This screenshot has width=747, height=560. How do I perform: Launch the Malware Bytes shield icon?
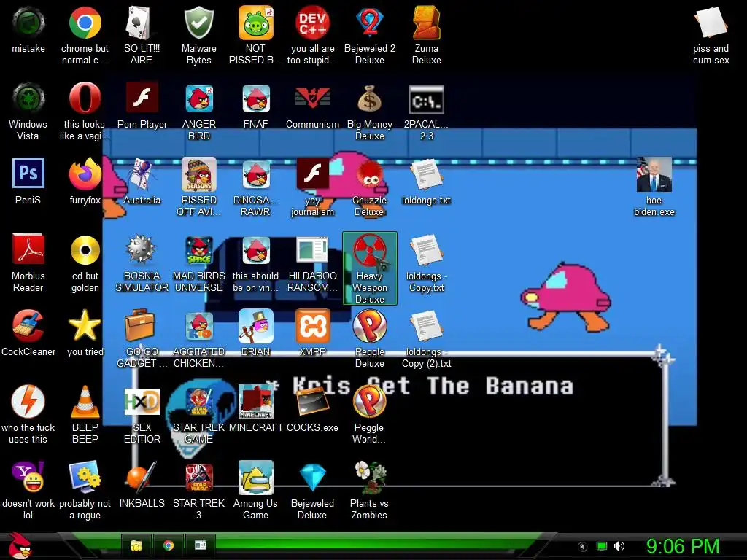pyautogui.click(x=198, y=23)
